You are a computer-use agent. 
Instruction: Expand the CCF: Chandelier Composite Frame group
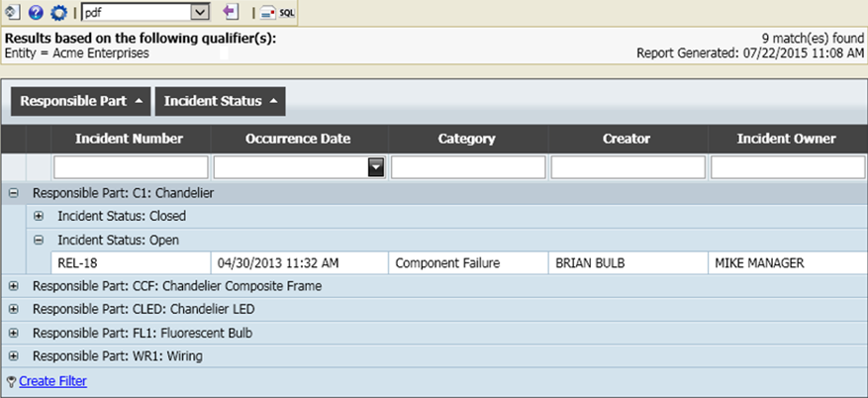(14, 286)
